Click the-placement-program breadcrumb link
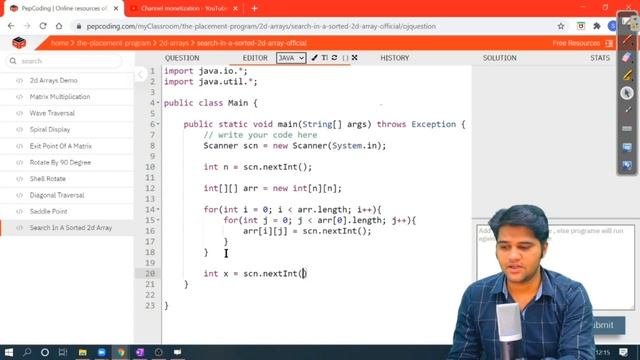Screen dimensions: 640x360 [x=113, y=43]
